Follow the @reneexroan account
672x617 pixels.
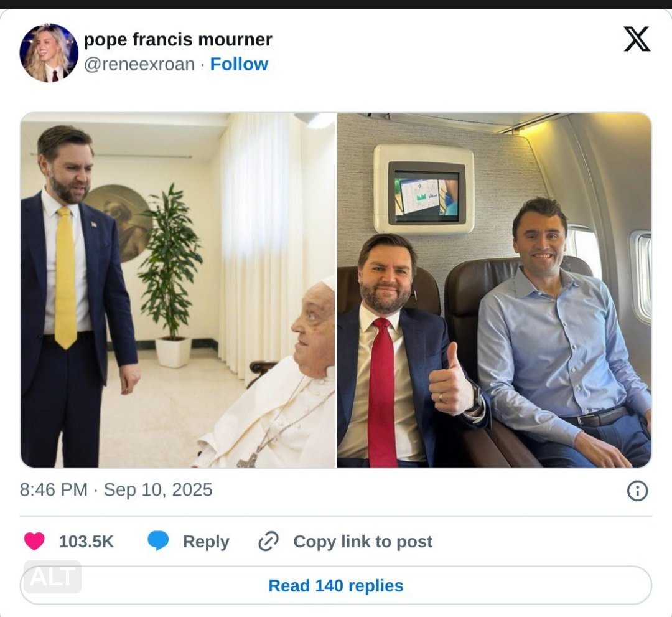pos(239,64)
